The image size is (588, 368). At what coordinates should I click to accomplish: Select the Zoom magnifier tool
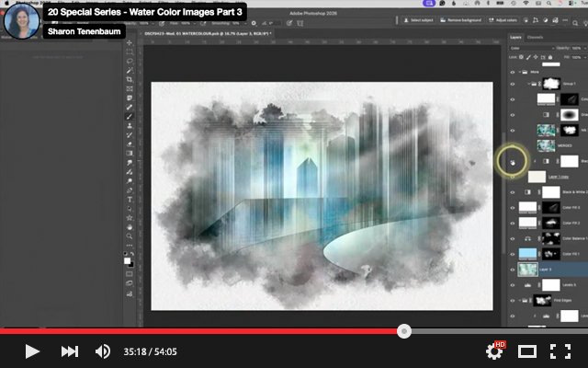click(x=130, y=236)
